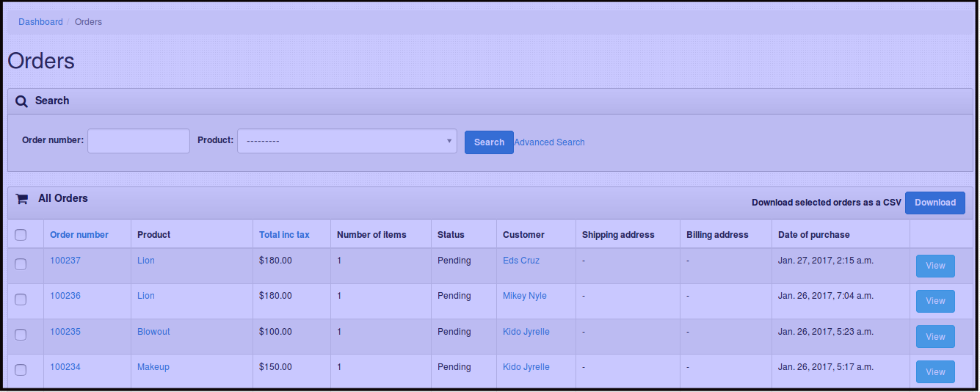Screen dimensions: 980x392
Task: Open the Makeup product link
Action: [x=153, y=367]
